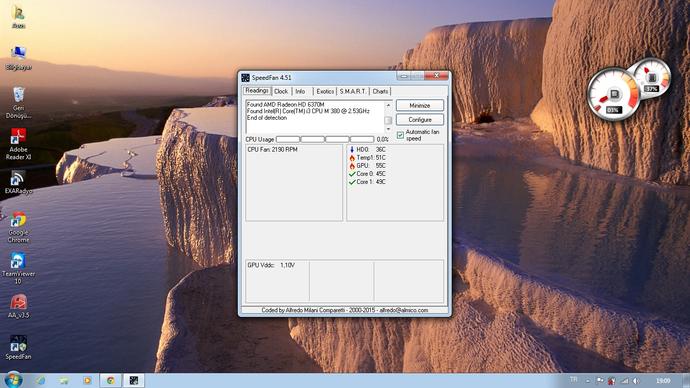This screenshot has width=690, height=388.
Task: Toggle the Automatic fan speed checkbox
Action: click(x=400, y=135)
